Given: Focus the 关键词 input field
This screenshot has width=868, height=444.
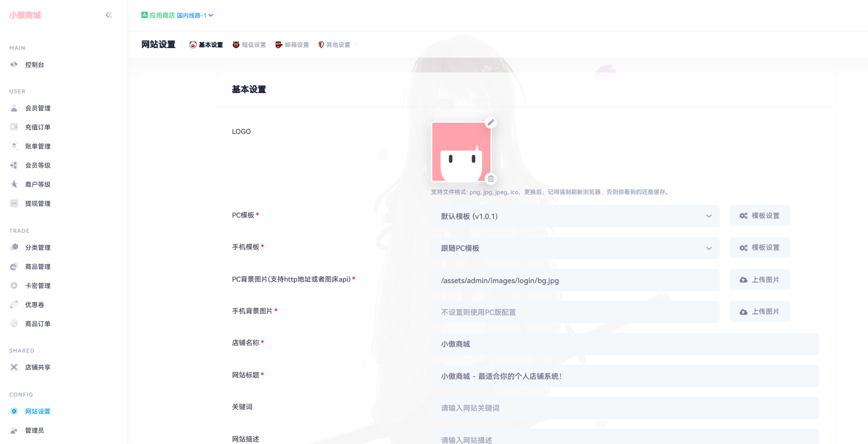Looking at the screenshot, I should (x=625, y=408).
